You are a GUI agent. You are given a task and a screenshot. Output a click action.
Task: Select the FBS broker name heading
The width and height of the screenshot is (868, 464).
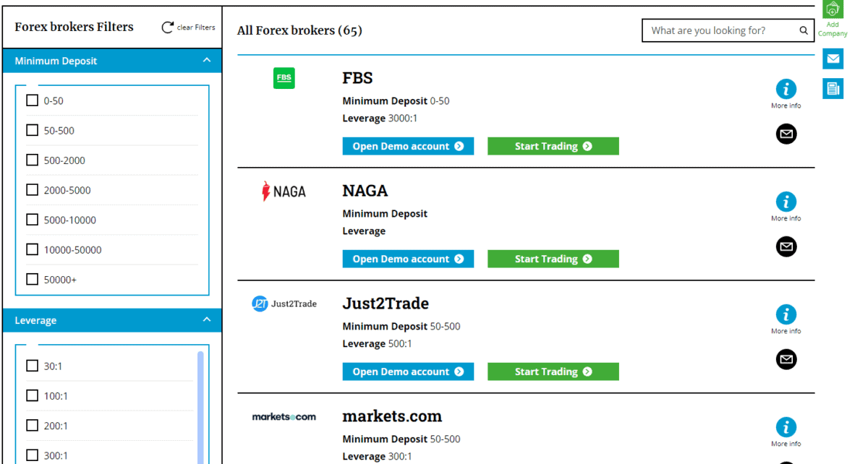tap(357, 77)
